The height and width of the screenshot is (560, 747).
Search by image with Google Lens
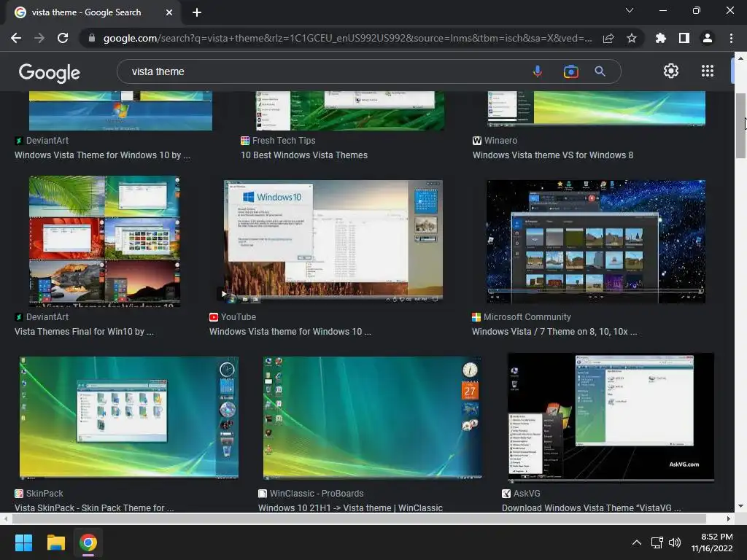(570, 71)
